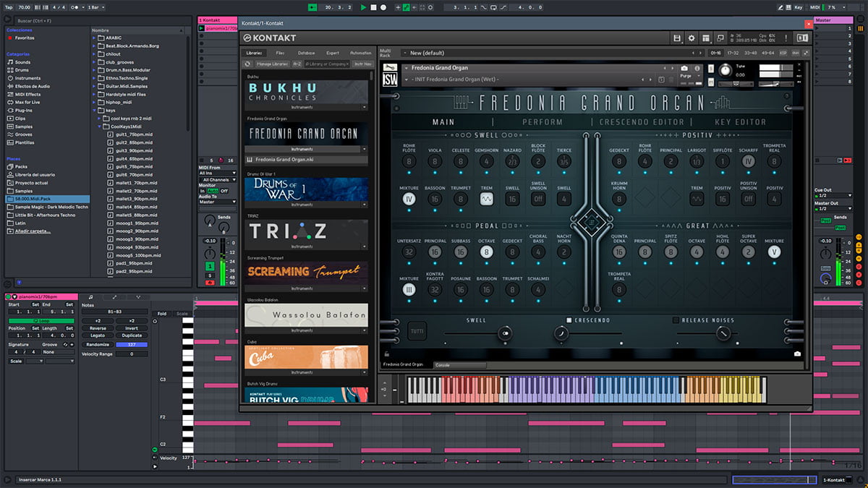Click the Randomize velocity button
Viewport: 868px width, 488px height.
point(98,344)
